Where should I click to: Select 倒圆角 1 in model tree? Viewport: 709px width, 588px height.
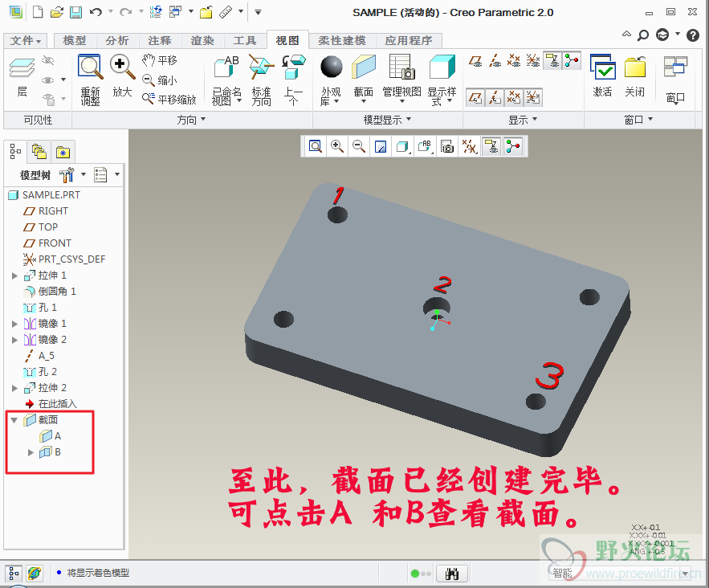(x=49, y=292)
